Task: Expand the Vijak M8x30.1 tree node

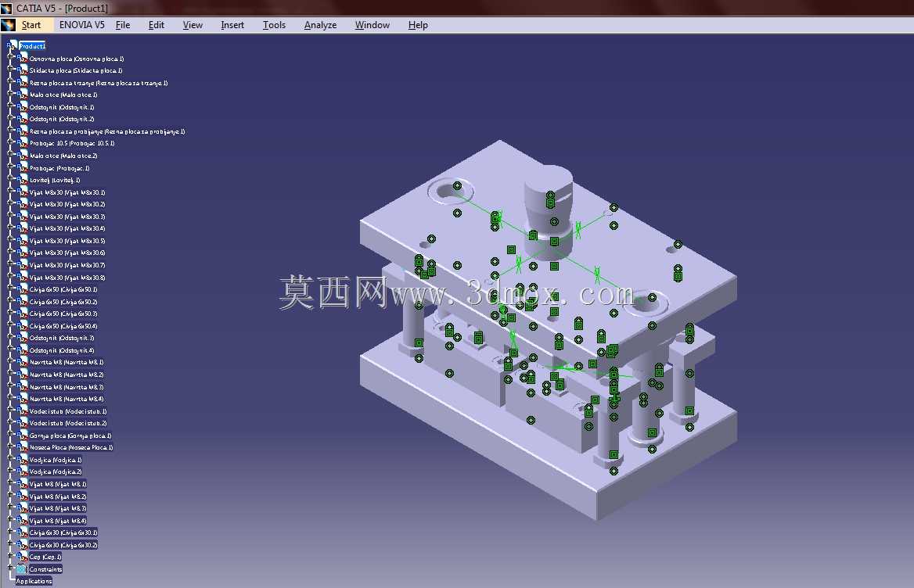Action: 10,191
